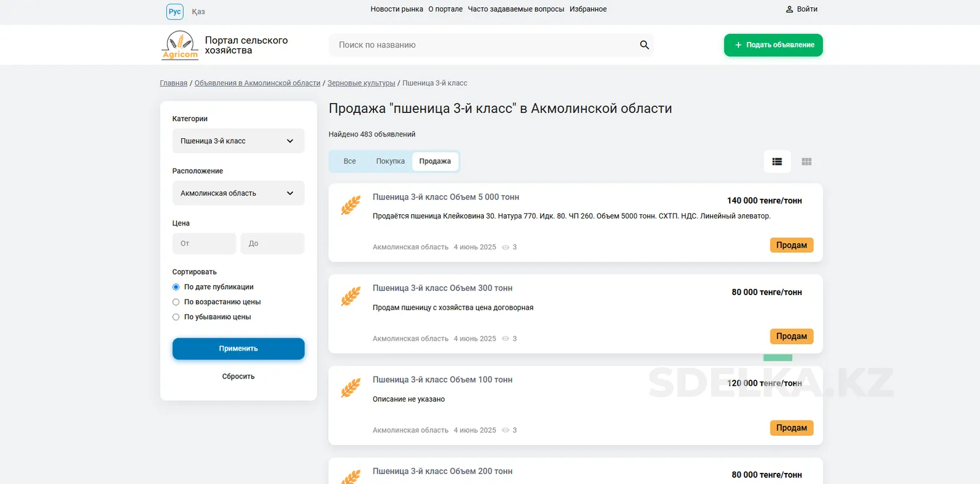The image size is (980, 484).
Task: Open Объявления в Акмолинской области breadcrumb
Action: 258,83
